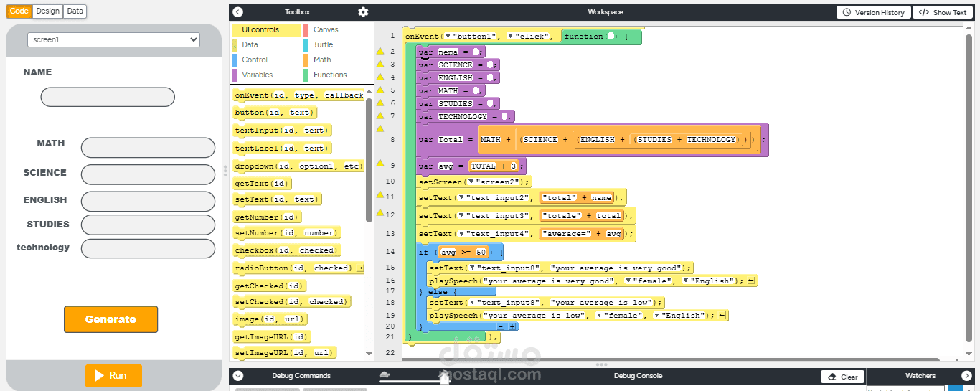Click the NAME text input field
This screenshot has width=980, height=391.
[x=108, y=97]
